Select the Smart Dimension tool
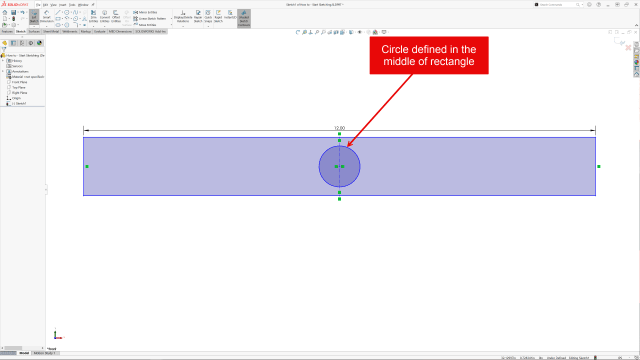Screen dimensions: 640x360 pyautogui.click(x=47, y=16)
